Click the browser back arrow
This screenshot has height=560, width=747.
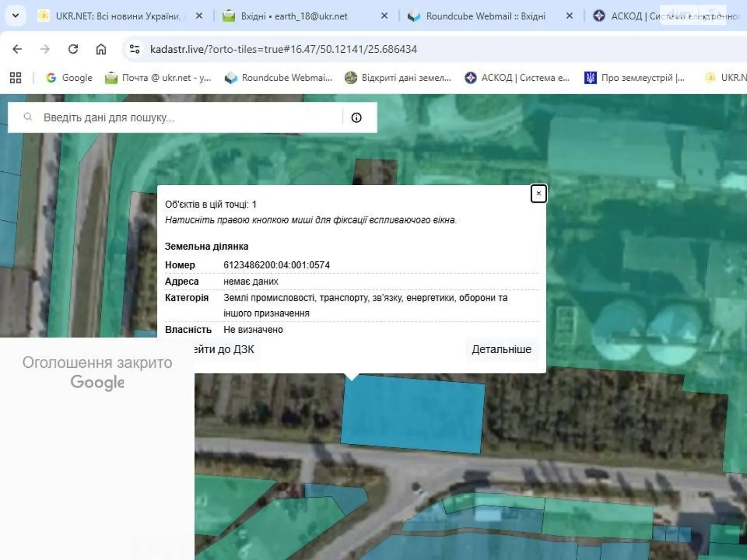17,49
